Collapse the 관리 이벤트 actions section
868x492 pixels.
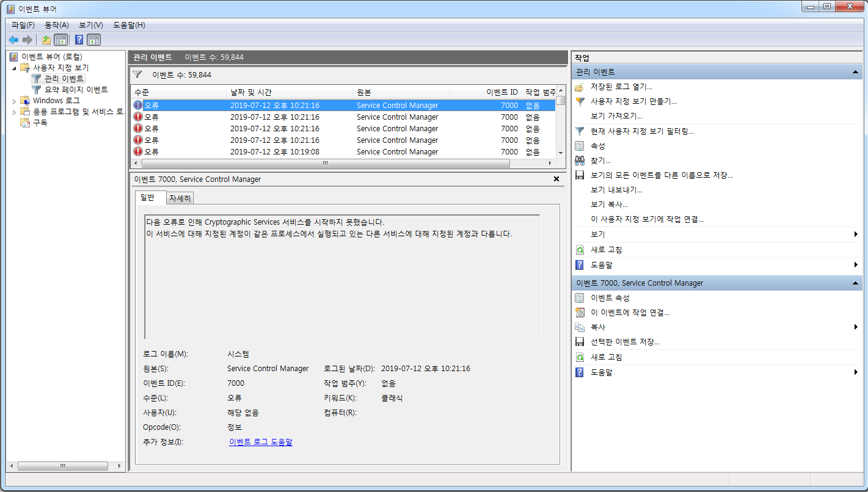(x=856, y=72)
